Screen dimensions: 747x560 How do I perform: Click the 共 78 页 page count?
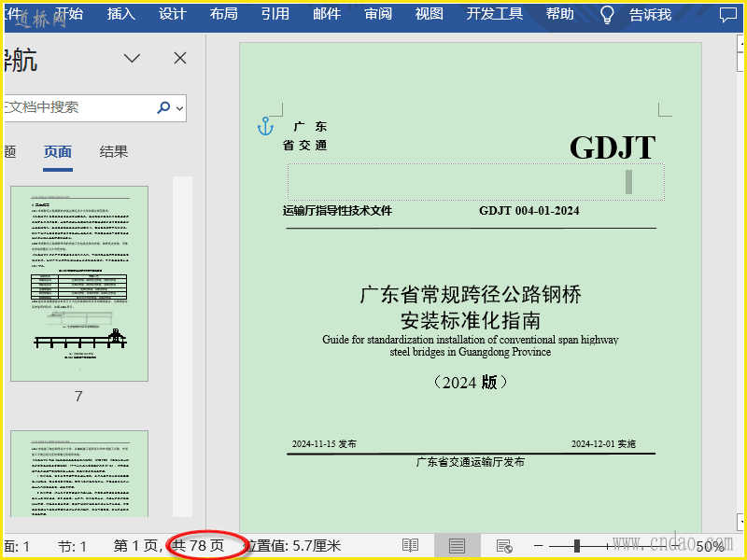point(198,546)
